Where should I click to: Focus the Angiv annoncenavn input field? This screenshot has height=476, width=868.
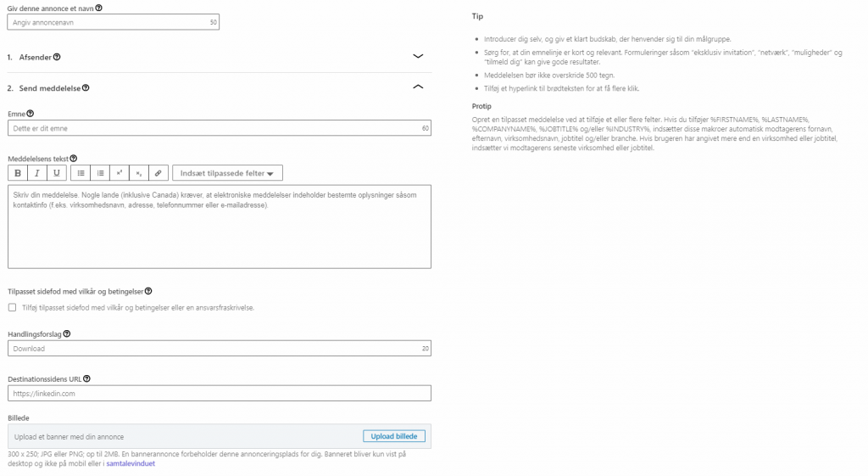(114, 22)
